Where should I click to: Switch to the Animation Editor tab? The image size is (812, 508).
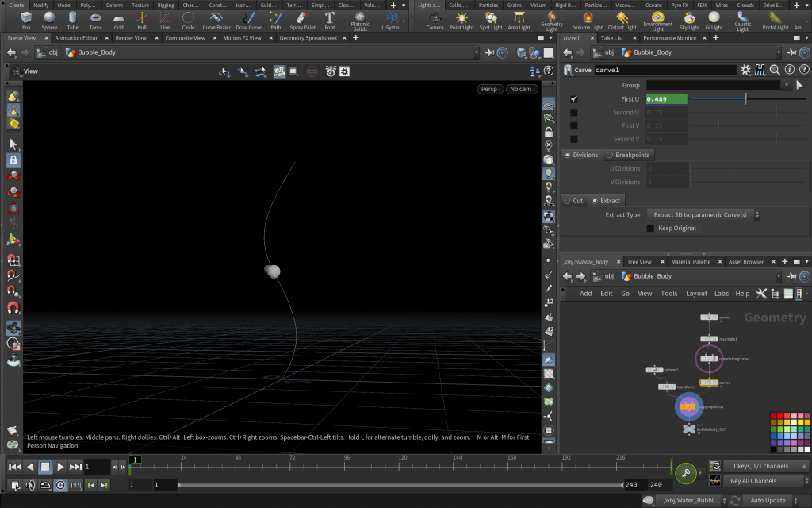(x=76, y=38)
